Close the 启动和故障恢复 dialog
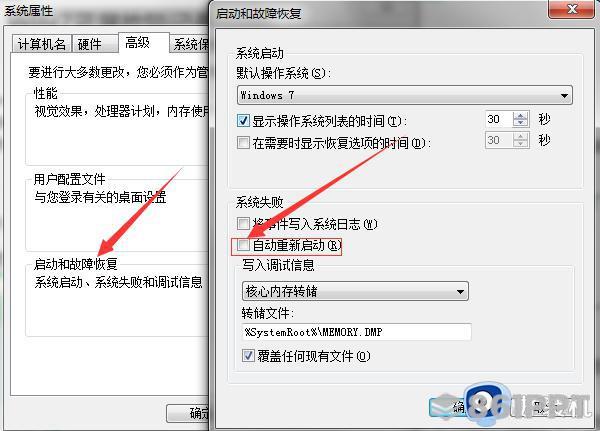This screenshot has width=600, height=431. pos(571,8)
